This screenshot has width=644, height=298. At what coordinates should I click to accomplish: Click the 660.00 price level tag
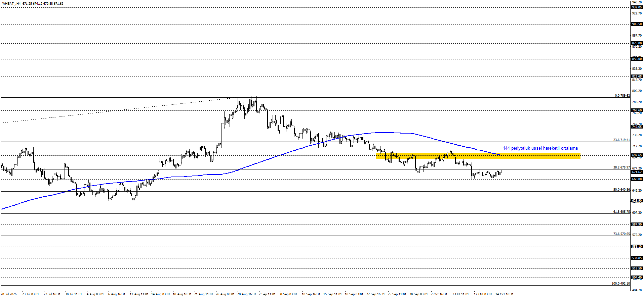pos(637,179)
